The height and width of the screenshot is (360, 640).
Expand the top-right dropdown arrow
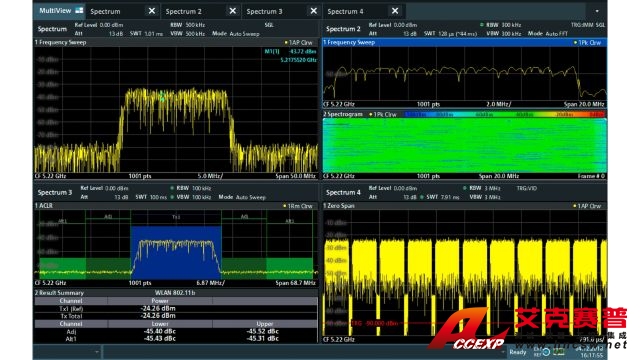597,11
